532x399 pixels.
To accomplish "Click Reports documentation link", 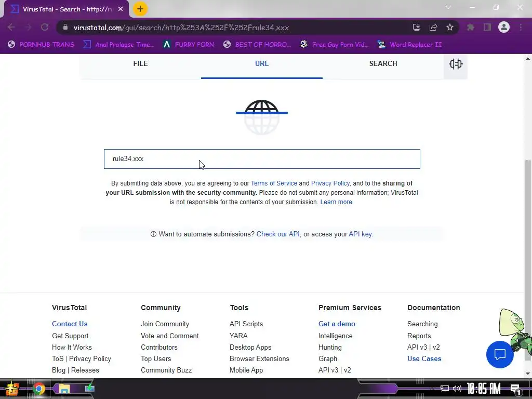I will (419, 336).
